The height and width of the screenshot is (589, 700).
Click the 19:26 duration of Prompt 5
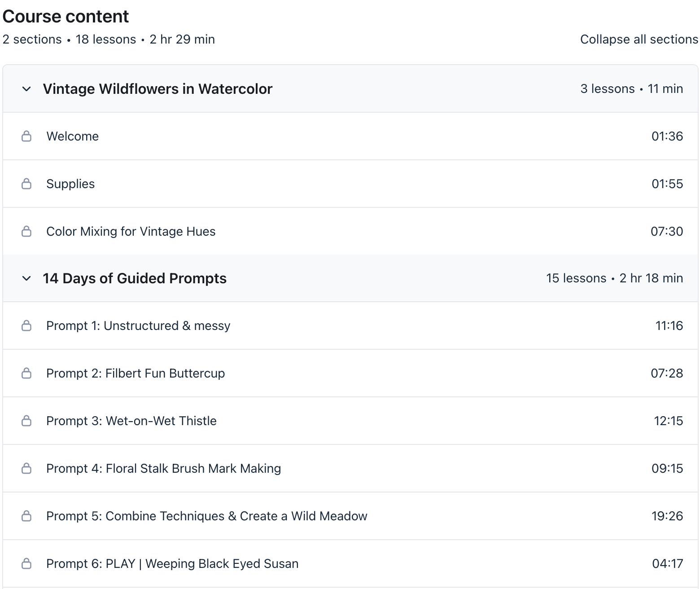click(667, 516)
